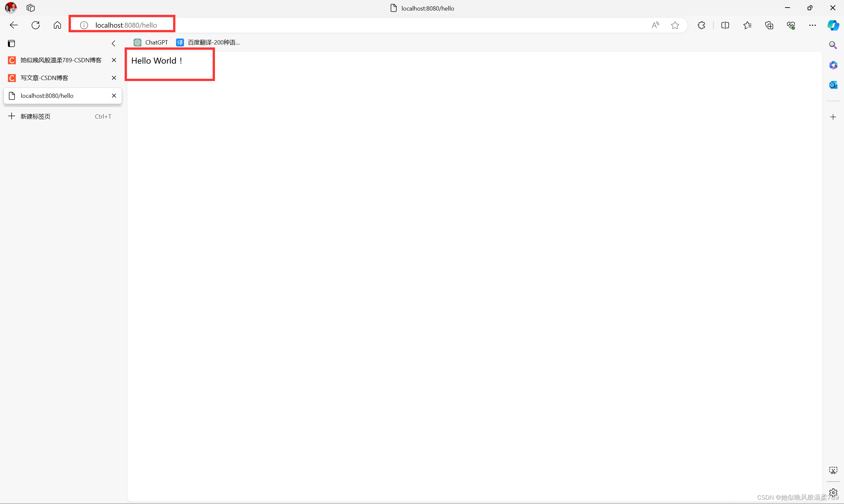Image resolution: width=844 pixels, height=504 pixels.
Task: Close the 写文章-CSDN博客 tab
Action: coord(113,77)
